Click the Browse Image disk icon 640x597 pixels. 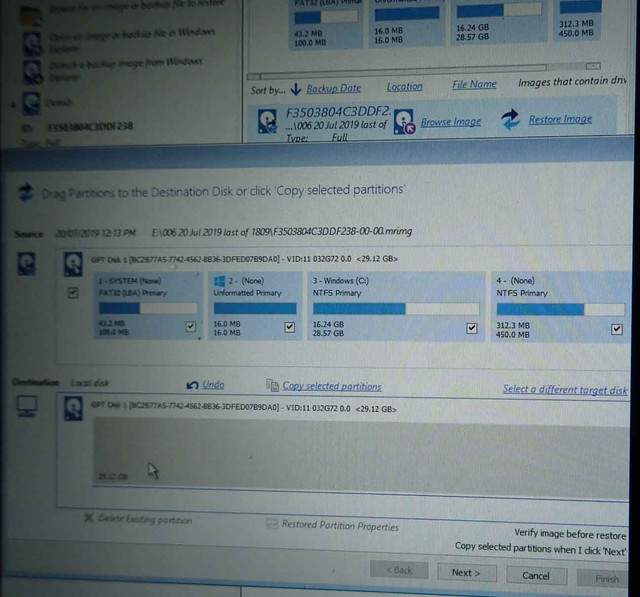[x=404, y=121]
